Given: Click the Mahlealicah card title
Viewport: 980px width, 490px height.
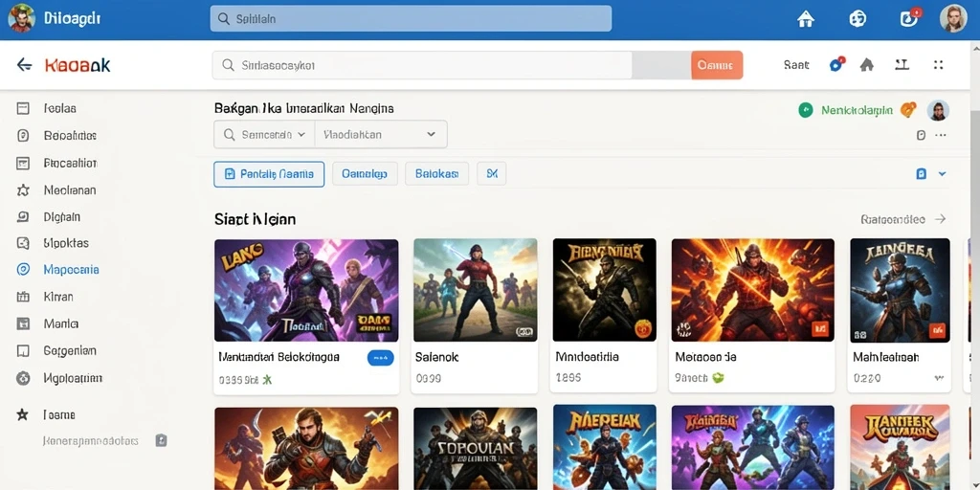Looking at the screenshot, I should pos(885,358).
